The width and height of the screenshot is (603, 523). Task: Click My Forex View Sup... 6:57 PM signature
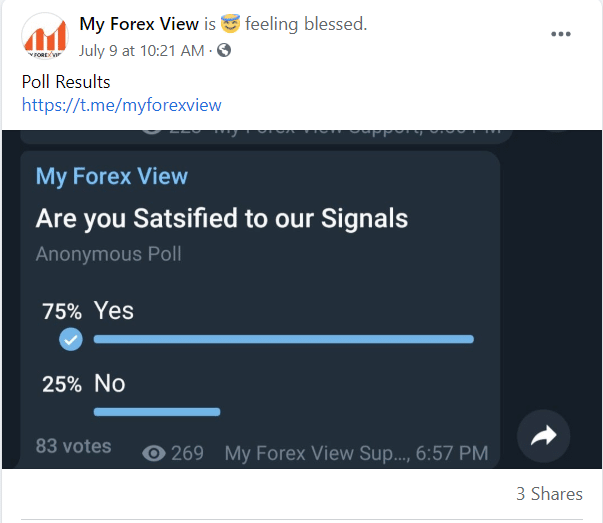click(x=356, y=453)
